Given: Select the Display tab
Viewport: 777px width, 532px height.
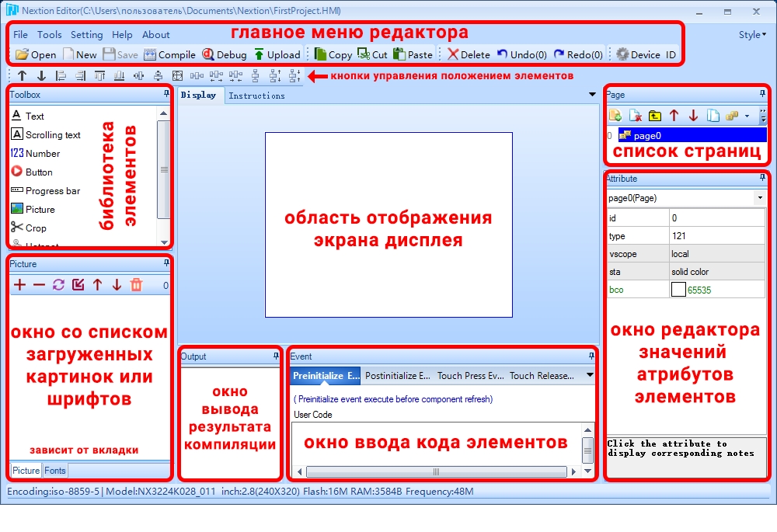Looking at the screenshot, I should [199, 95].
